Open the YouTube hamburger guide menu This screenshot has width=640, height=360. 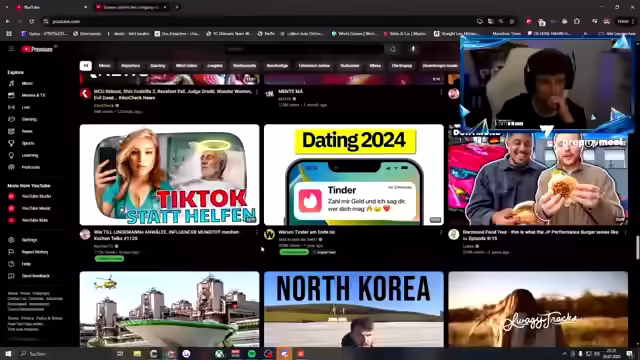click(11, 49)
